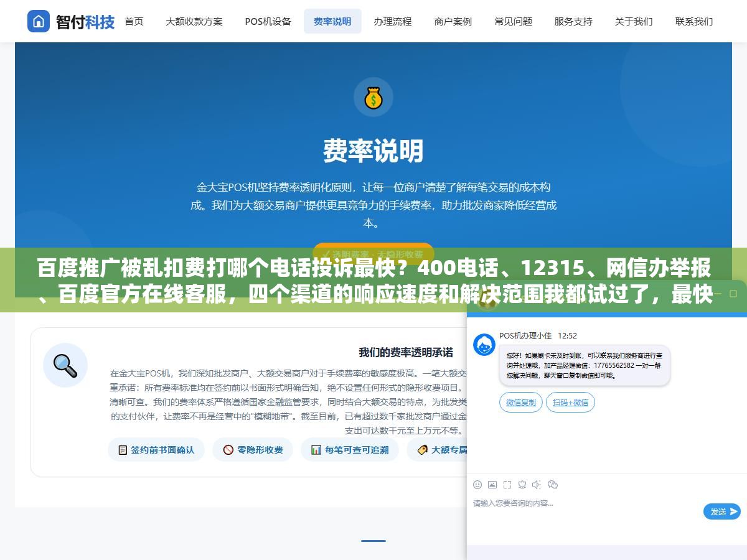The width and height of the screenshot is (747, 560).
Task: Click the 我们的费率透明承诺 heading
Action: [406, 352]
